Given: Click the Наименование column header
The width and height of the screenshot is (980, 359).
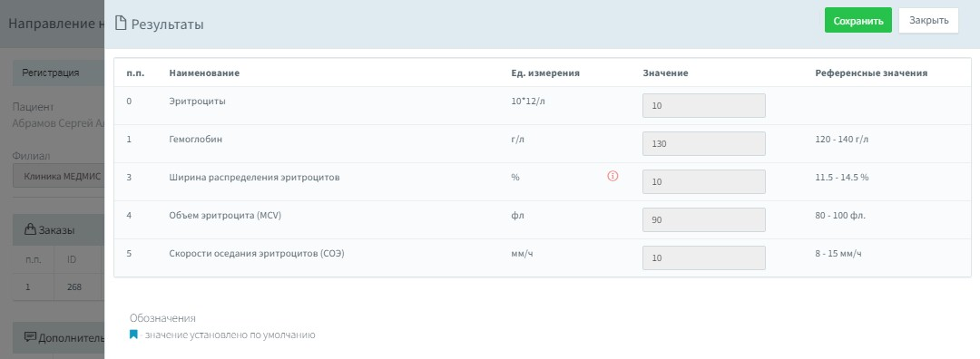Looking at the screenshot, I should pyautogui.click(x=204, y=73).
